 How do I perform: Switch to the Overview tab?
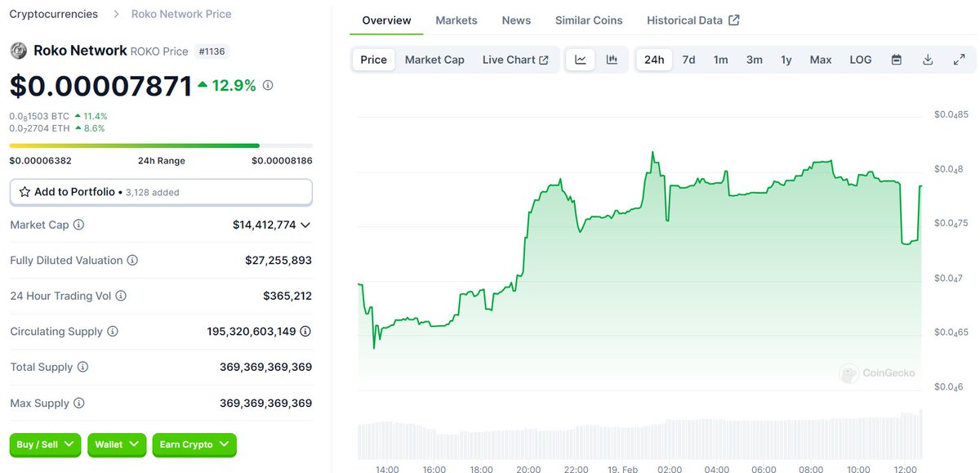(386, 20)
